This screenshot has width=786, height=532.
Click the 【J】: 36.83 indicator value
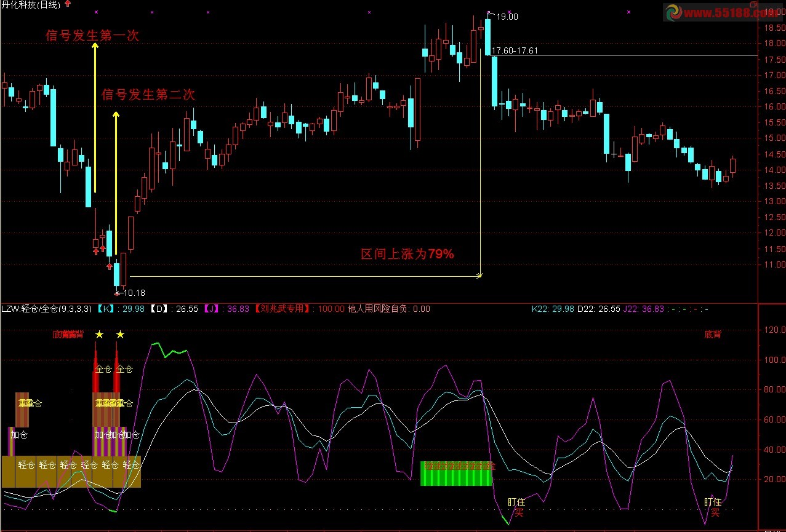click(226, 309)
